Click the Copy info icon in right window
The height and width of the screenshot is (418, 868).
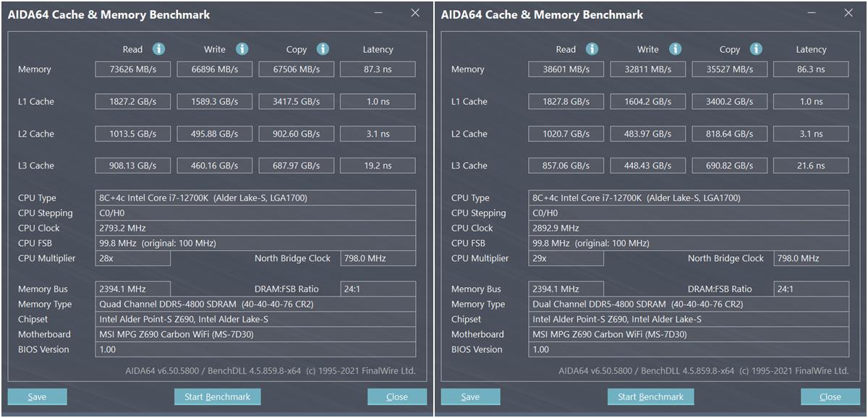point(757,49)
